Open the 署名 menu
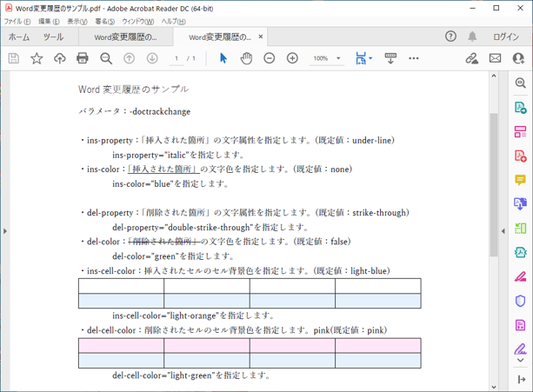Viewport: 533px width, 392px height. pos(104,22)
